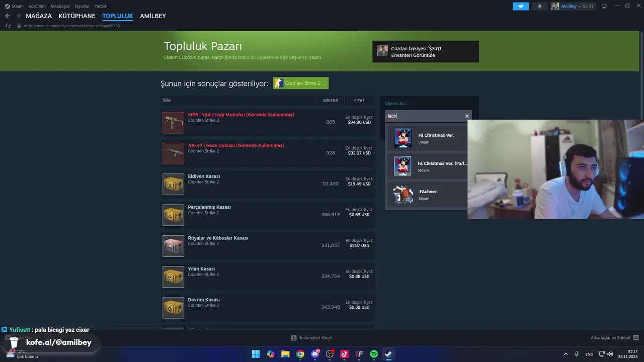Image resolution: width=644 pixels, height=362 pixels.
Task: Click the $94.96 USD price
Action: [x=359, y=122]
